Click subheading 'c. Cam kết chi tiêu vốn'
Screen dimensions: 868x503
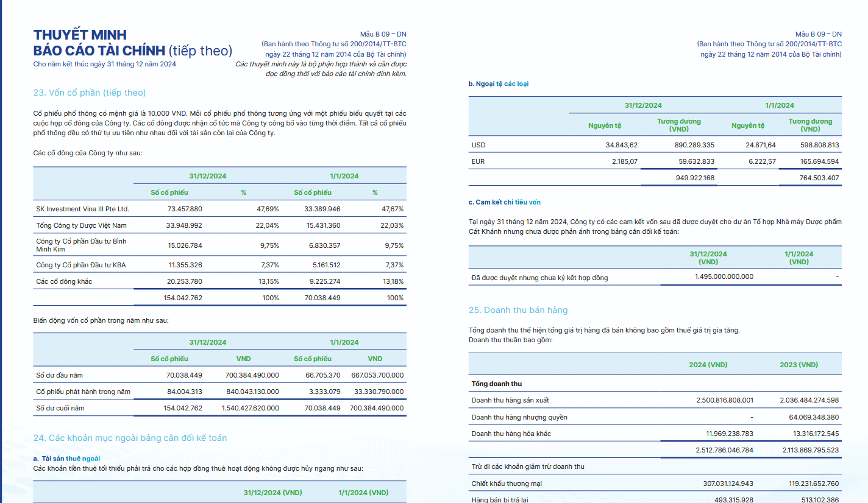click(505, 202)
